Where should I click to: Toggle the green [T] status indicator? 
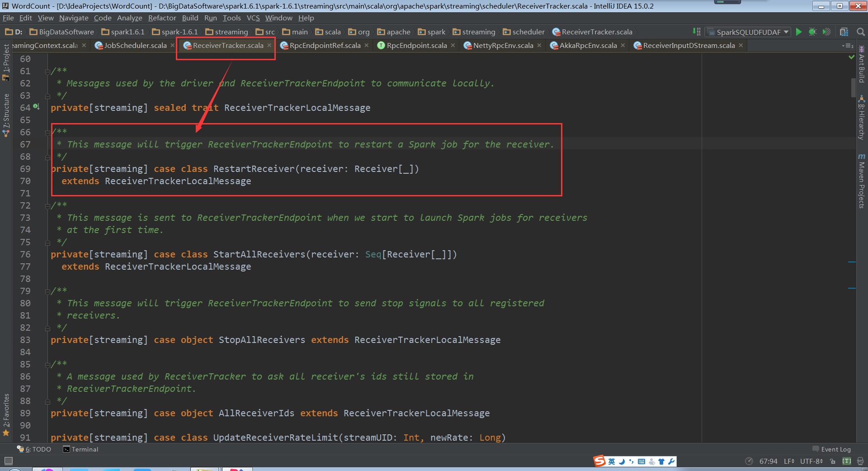[x=847, y=461]
